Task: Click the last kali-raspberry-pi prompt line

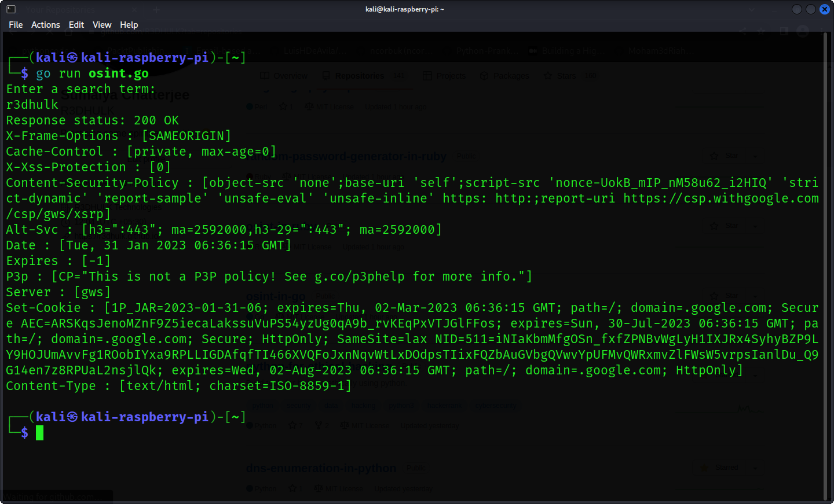Action: [x=126, y=417]
